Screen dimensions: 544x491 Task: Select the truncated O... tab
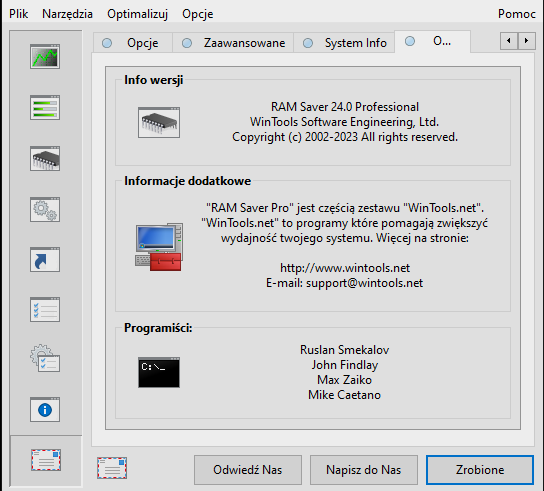(x=432, y=41)
